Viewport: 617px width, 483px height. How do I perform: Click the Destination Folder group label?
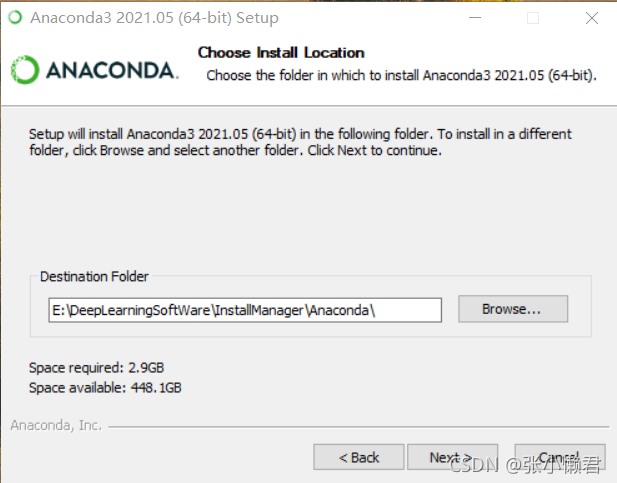click(x=94, y=276)
